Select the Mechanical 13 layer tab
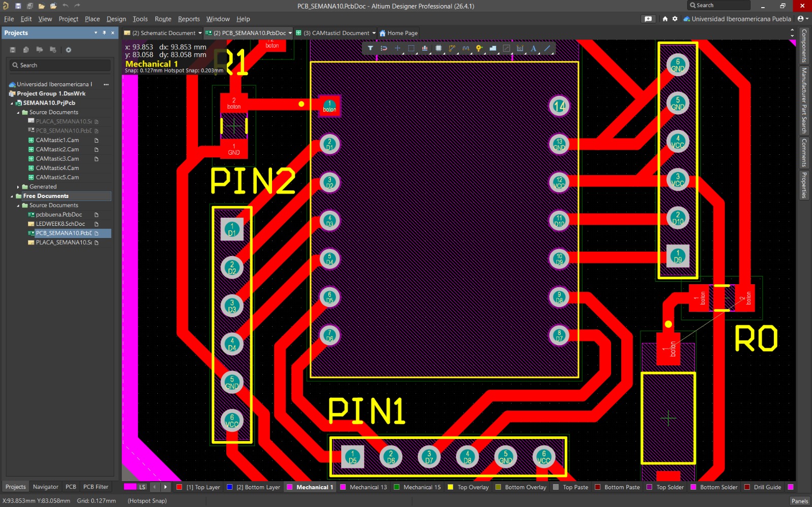812x507 pixels. pos(363,487)
